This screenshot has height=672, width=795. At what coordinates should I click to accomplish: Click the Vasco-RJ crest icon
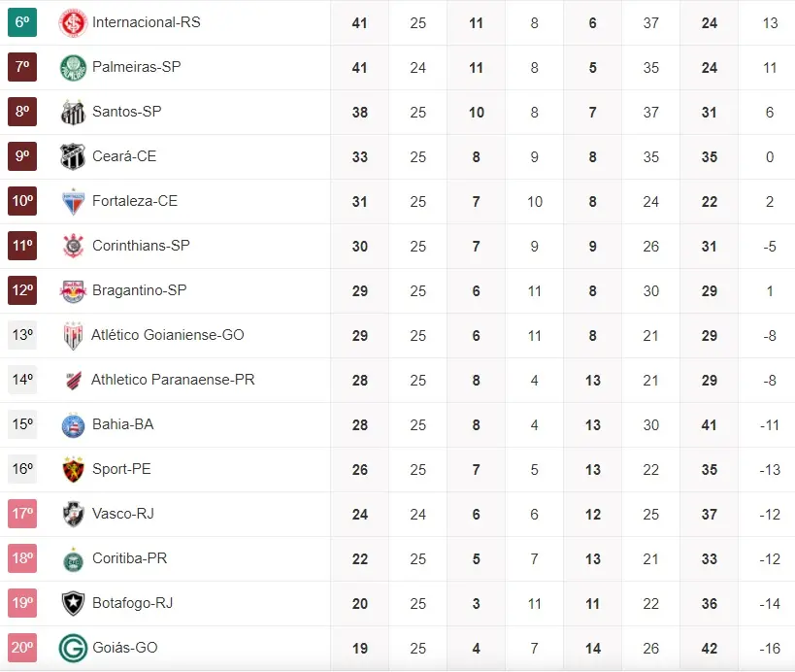coord(73,514)
